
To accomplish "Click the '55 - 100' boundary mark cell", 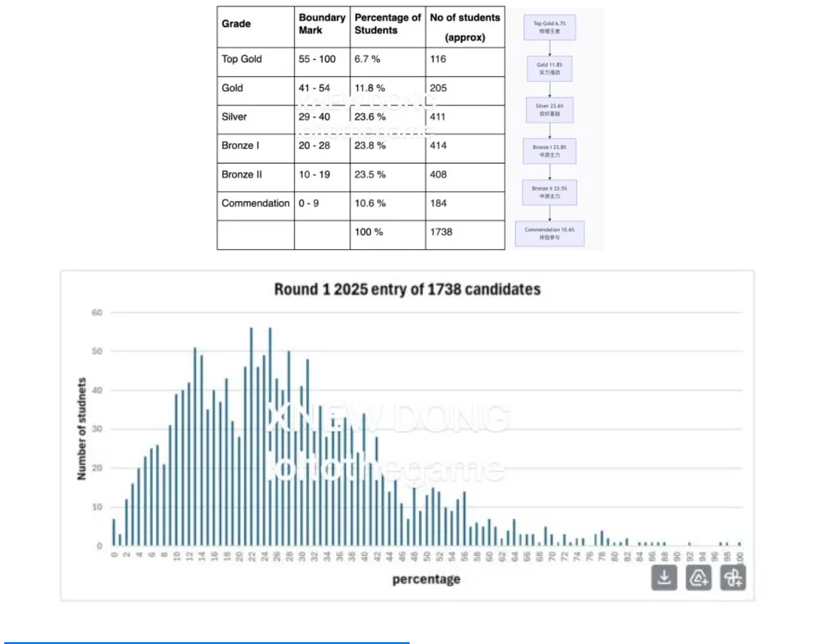I will pos(317,59).
